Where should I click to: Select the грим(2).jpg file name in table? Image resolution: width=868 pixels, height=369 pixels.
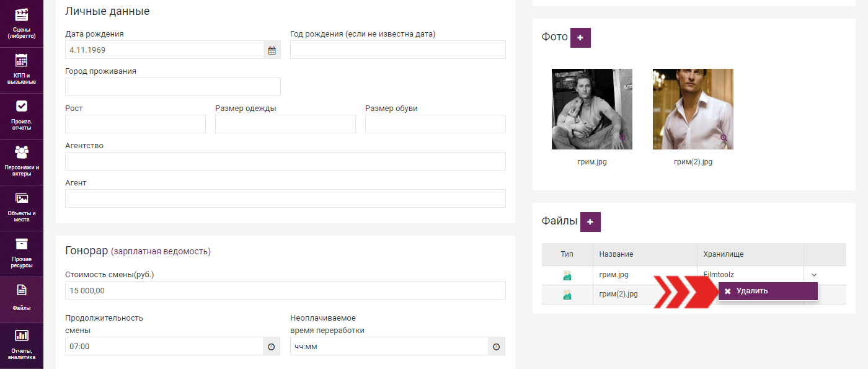[x=618, y=294]
